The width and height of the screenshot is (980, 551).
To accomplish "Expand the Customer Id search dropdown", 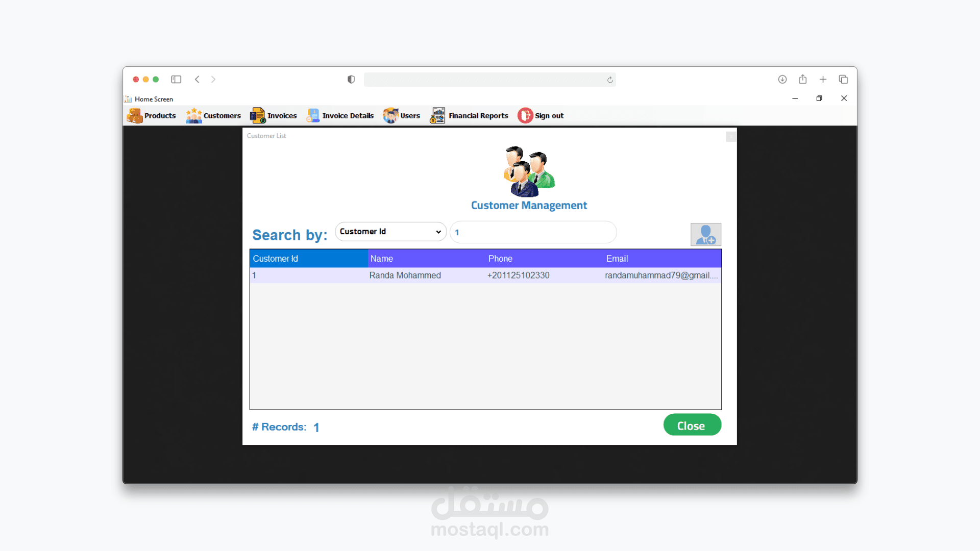I will click(x=390, y=232).
